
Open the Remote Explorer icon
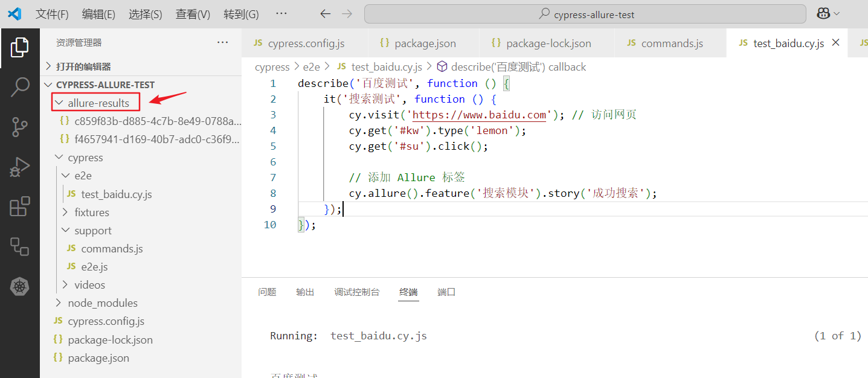pyautogui.click(x=20, y=246)
